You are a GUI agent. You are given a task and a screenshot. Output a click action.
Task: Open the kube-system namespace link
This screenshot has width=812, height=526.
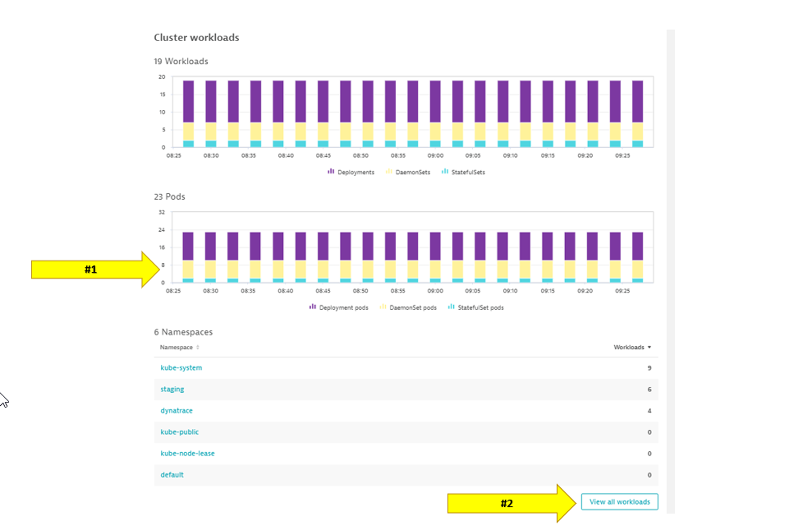pyautogui.click(x=181, y=368)
